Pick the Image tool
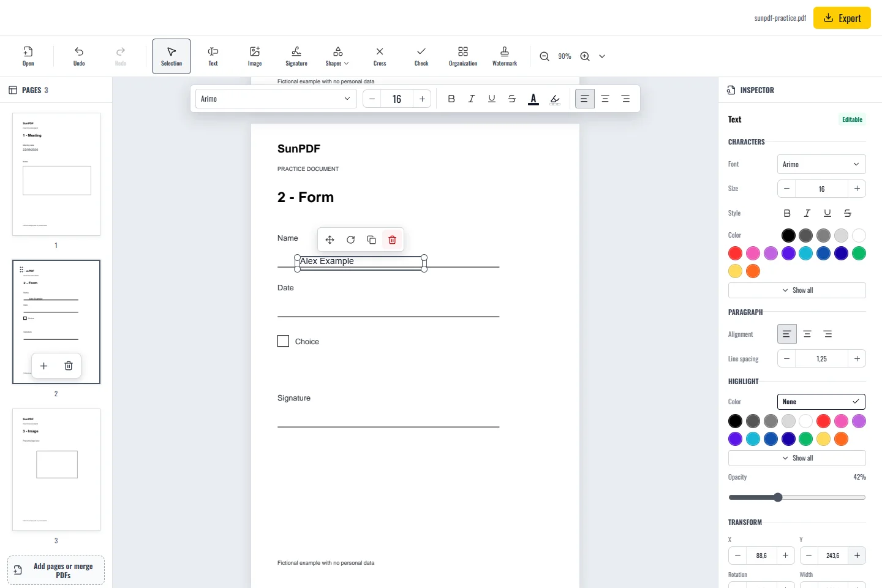882x588 pixels. click(255, 56)
